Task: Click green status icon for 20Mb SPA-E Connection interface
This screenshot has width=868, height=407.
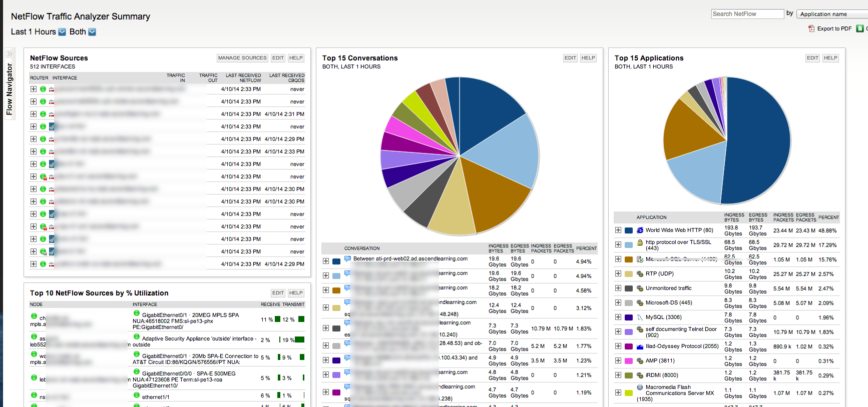Action: [137, 355]
